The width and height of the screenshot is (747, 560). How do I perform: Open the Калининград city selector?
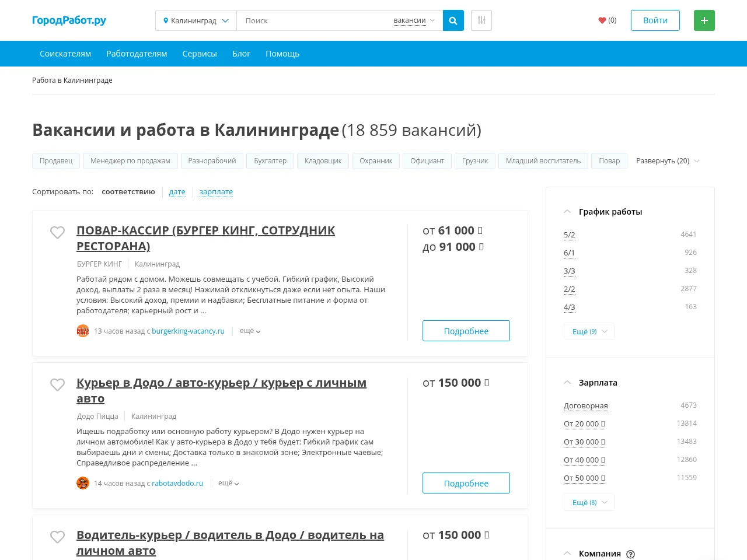click(196, 20)
